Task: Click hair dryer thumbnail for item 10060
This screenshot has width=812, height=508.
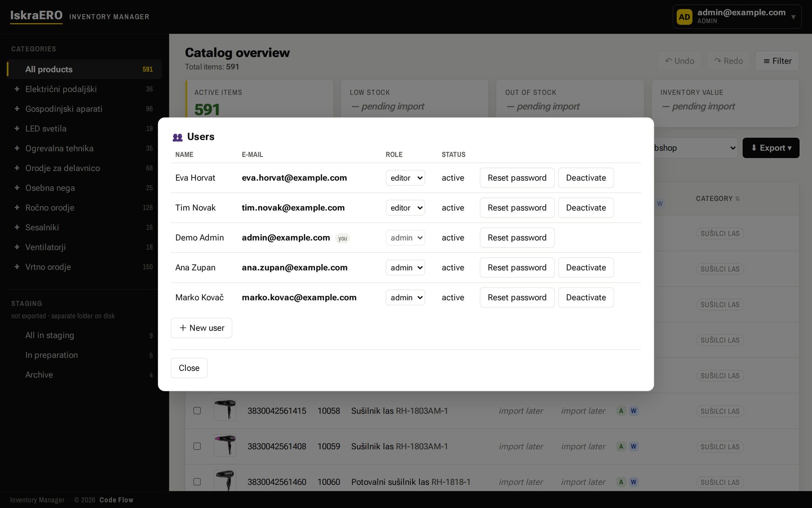Action: (225, 481)
